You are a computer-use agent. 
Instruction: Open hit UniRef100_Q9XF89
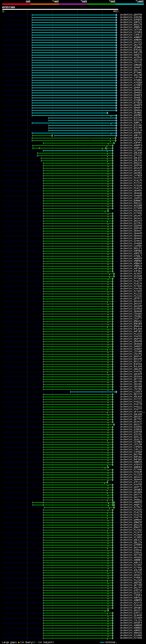(131, 15)
